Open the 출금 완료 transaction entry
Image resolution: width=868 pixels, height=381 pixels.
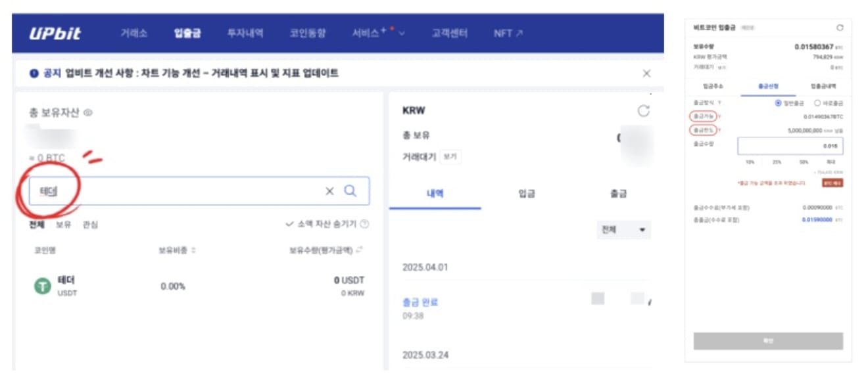click(420, 302)
